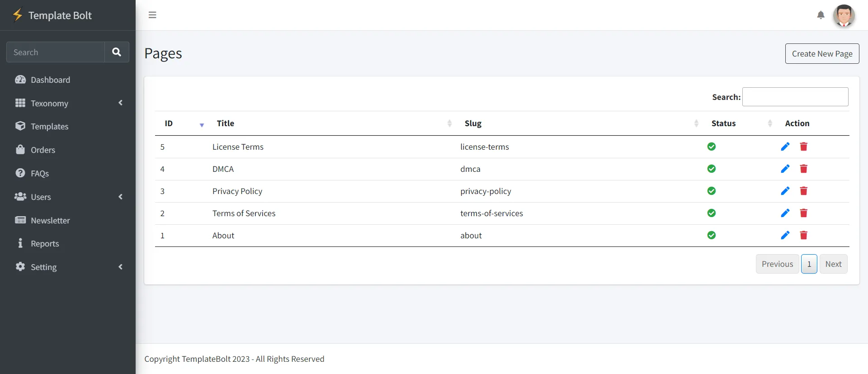Open the notifications bell
Viewport: 868px width, 374px height.
tap(821, 15)
